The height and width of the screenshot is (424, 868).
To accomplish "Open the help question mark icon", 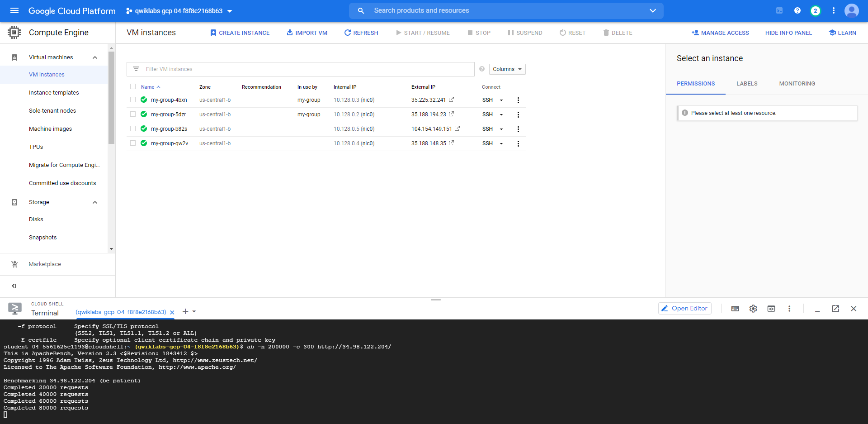I will (x=797, y=10).
